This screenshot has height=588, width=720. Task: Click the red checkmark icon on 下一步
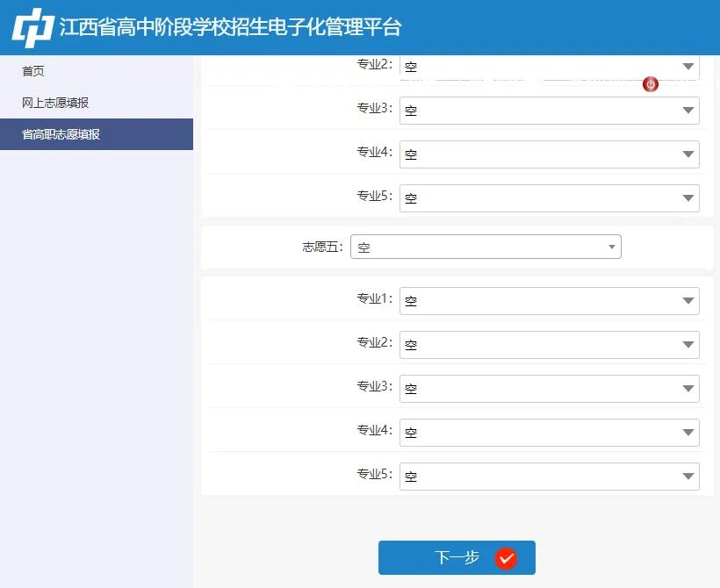(x=506, y=559)
